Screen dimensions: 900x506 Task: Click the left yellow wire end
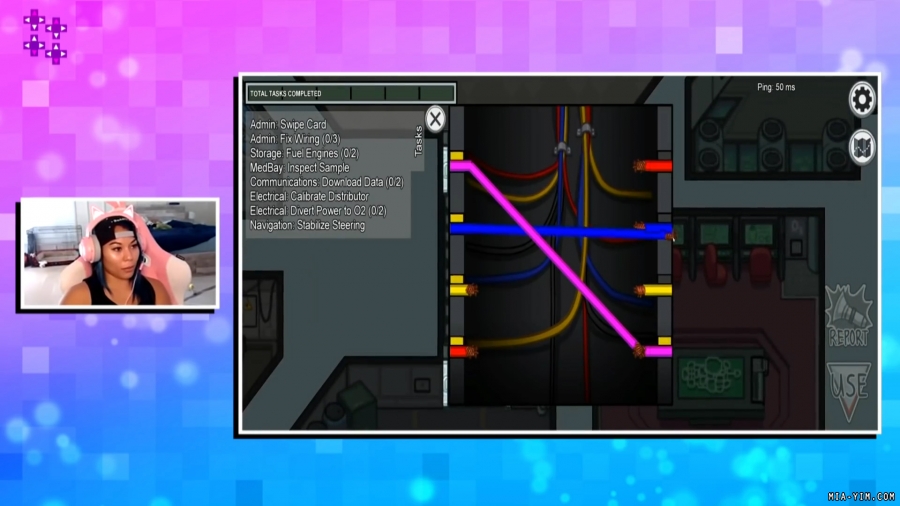463,290
